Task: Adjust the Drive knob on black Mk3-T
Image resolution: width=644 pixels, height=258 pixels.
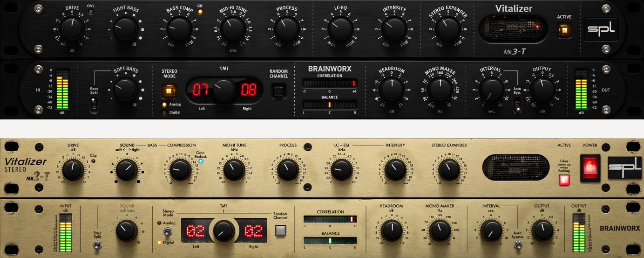Action: [x=72, y=28]
